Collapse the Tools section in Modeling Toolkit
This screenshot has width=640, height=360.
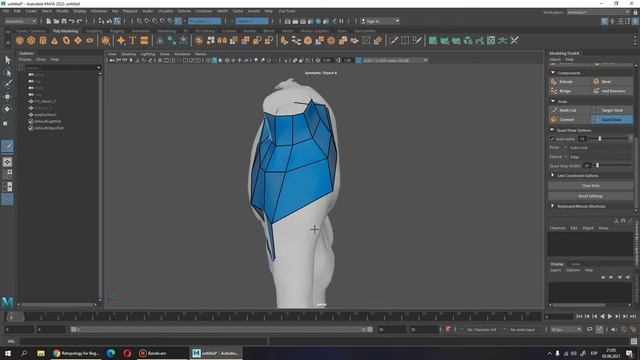553,101
